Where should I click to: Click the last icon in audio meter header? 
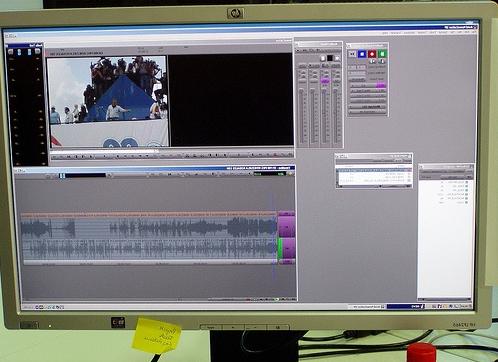(38, 51)
